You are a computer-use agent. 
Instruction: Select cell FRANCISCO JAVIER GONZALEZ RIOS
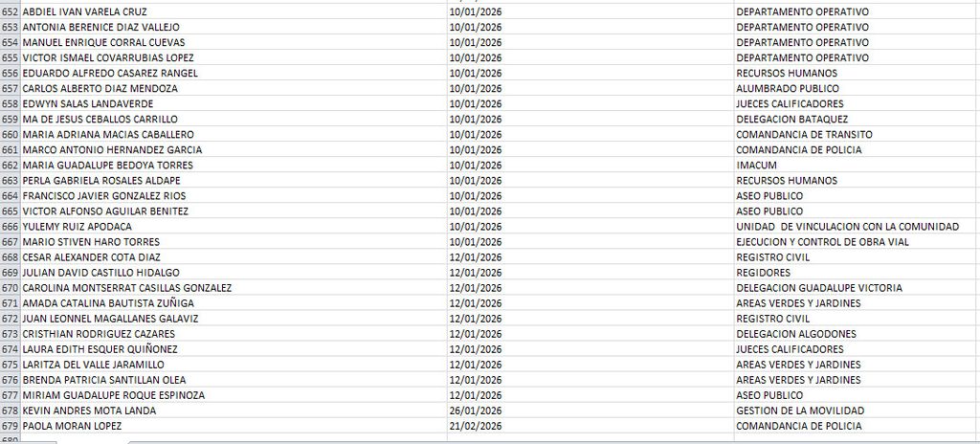click(234, 196)
